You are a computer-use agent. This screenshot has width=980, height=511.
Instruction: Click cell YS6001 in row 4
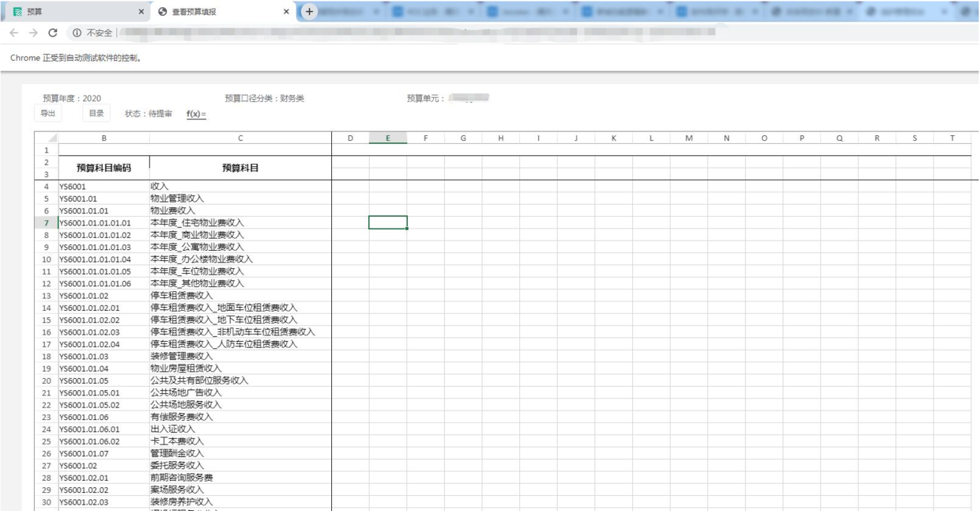point(104,187)
